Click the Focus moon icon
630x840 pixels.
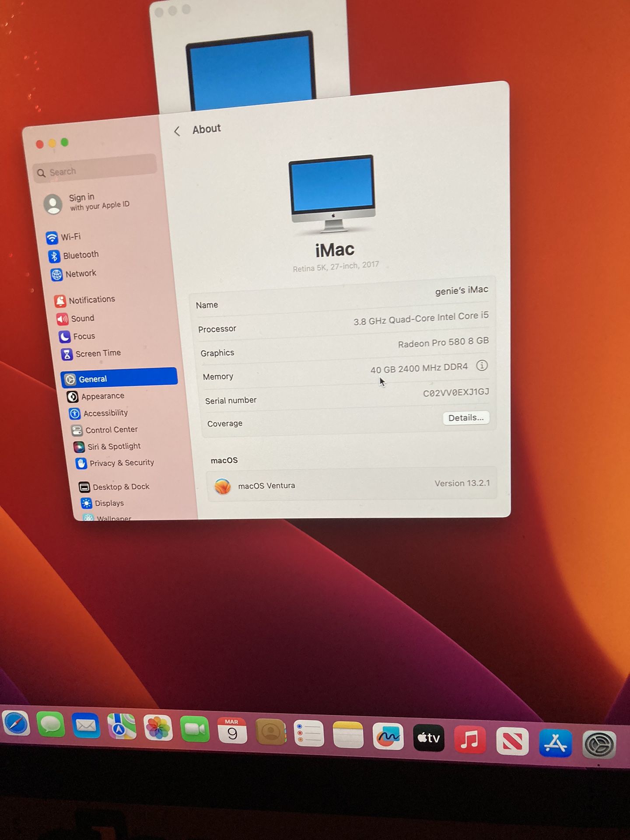tap(64, 336)
